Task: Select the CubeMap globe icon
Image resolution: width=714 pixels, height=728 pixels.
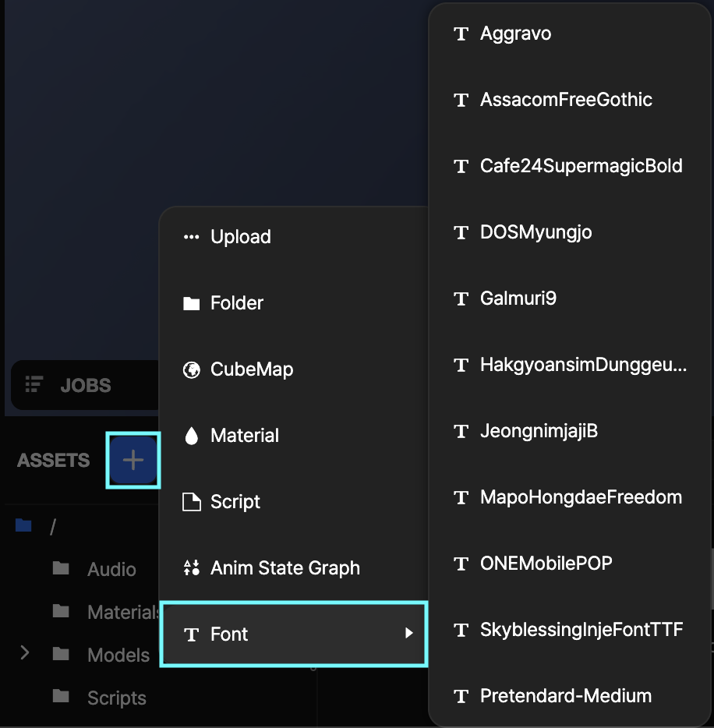Action: [x=191, y=369]
